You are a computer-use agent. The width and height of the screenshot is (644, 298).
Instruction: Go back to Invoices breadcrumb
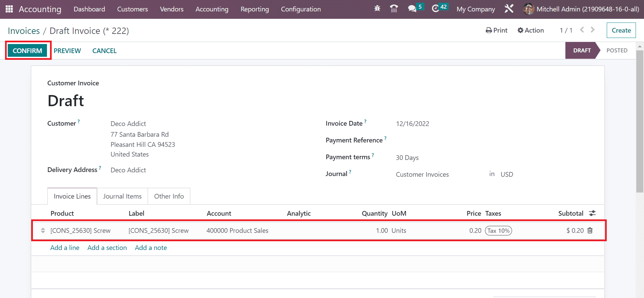[x=24, y=31]
